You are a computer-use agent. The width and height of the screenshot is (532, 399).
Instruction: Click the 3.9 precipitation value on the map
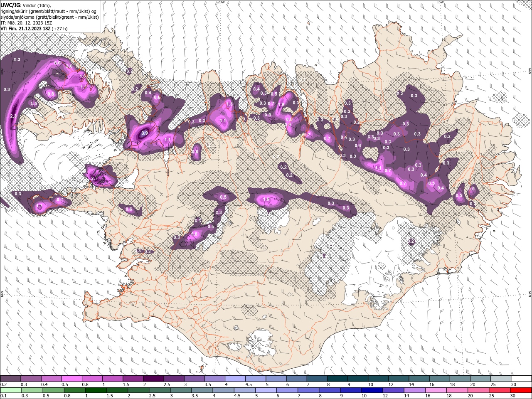click(x=145, y=133)
